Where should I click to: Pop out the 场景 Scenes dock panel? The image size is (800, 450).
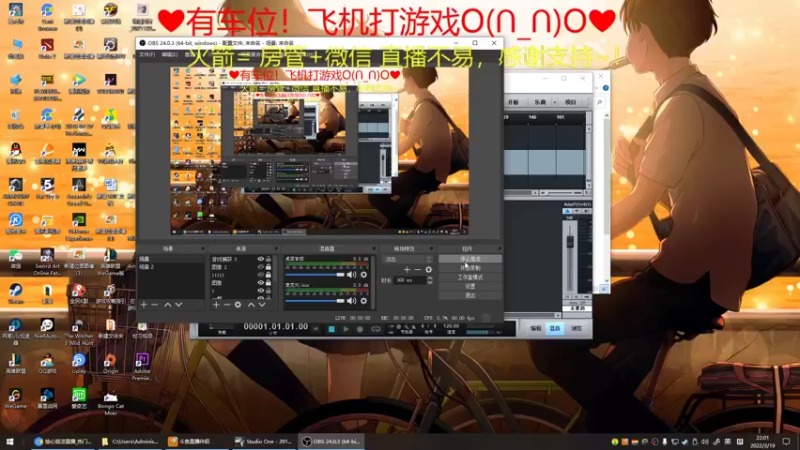tap(203, 249)
